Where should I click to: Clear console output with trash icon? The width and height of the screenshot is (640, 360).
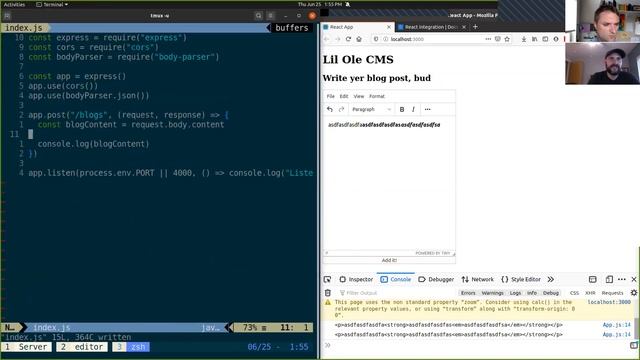click(328, 293)
